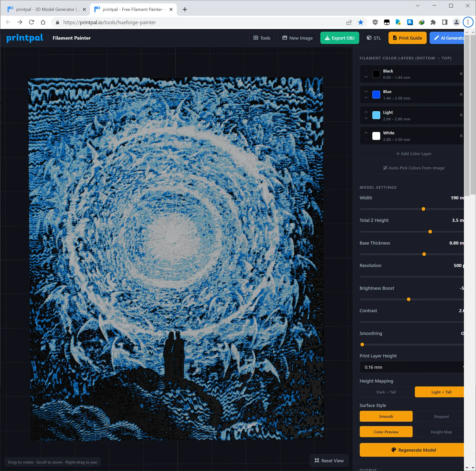Remove the Light color layer
Viewport: 476px width, 471px height.
[461, 115]
